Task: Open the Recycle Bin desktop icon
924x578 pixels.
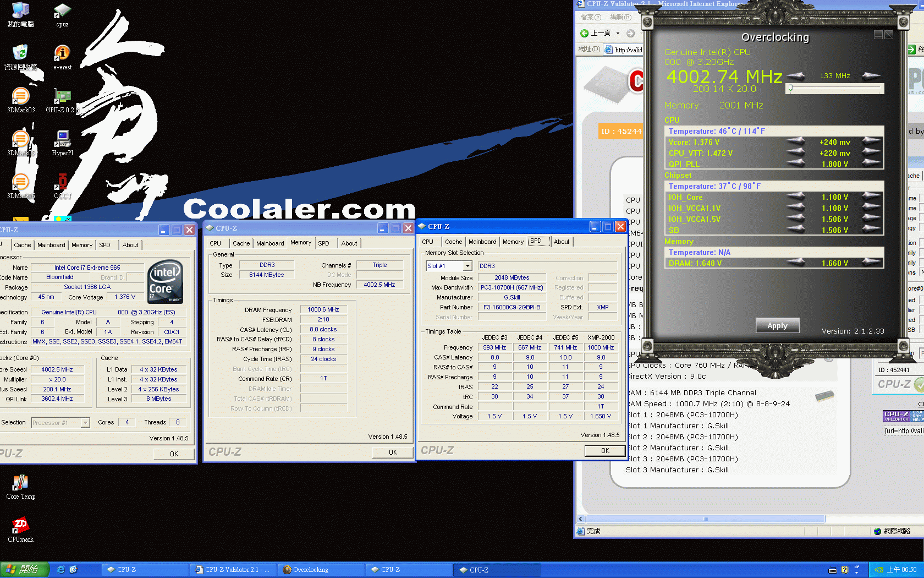Action: (20, 57)
